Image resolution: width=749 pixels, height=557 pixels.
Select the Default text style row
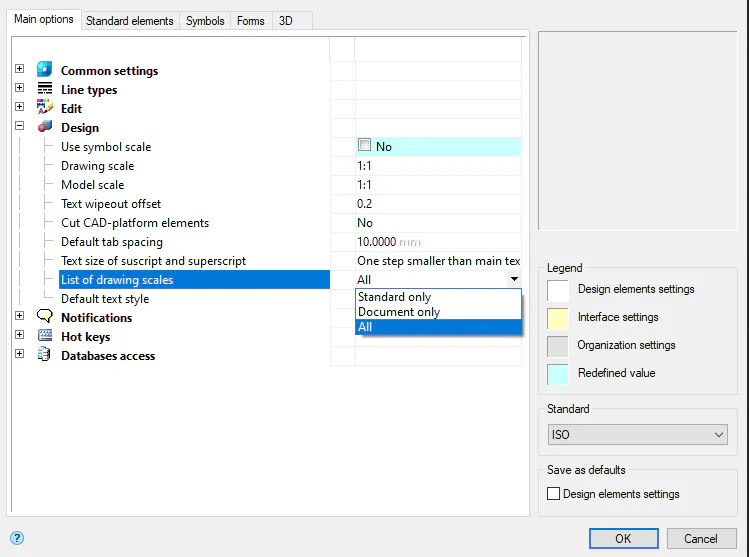click(105, 299)
